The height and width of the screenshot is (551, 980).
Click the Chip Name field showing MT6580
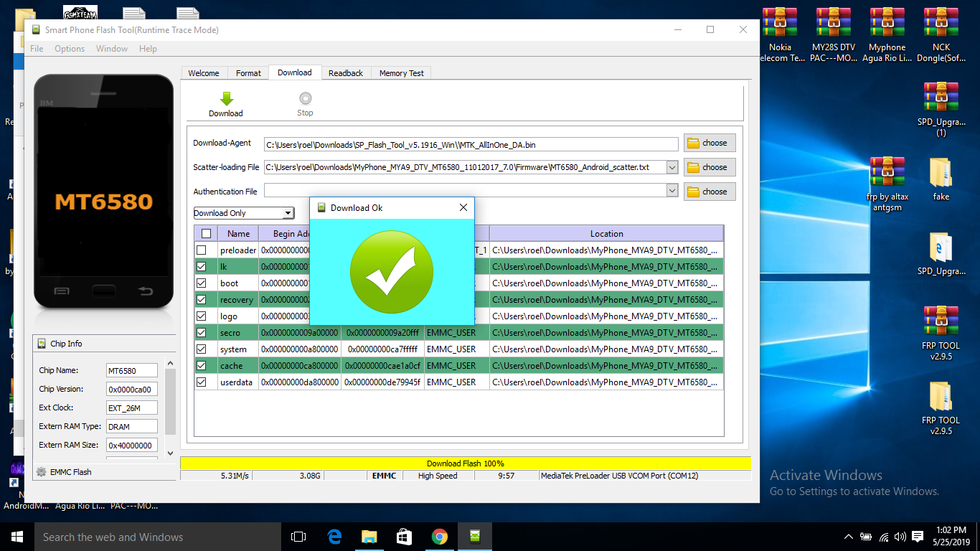tap(132, 370)
